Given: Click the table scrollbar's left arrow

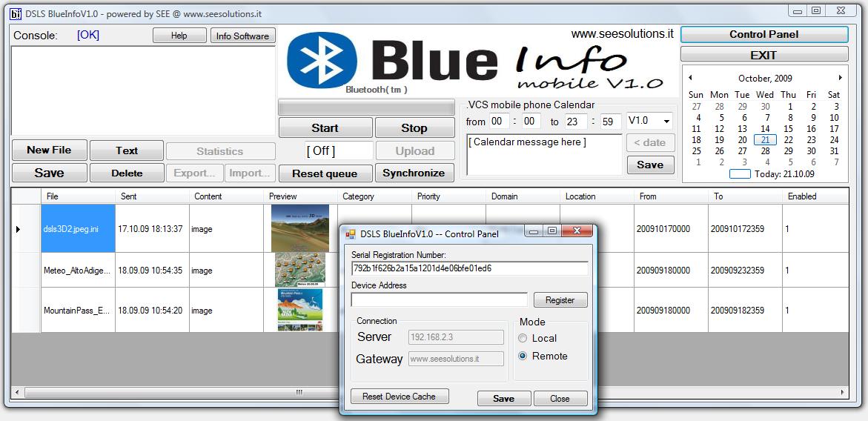Looking at the screenshot, I should coord(16,392).
